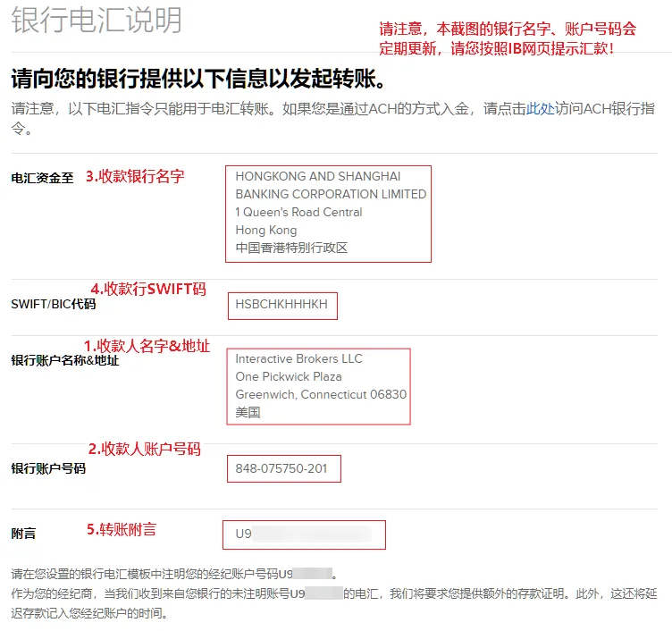Click the 银行账户名称&地址 label
Screen dimensions: 672x631
(64, 360)
